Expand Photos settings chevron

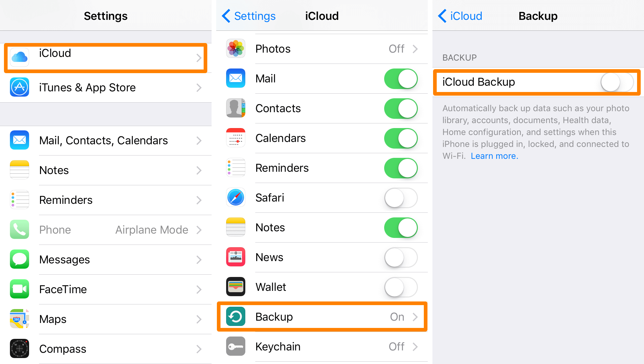[x=420, y=49]
